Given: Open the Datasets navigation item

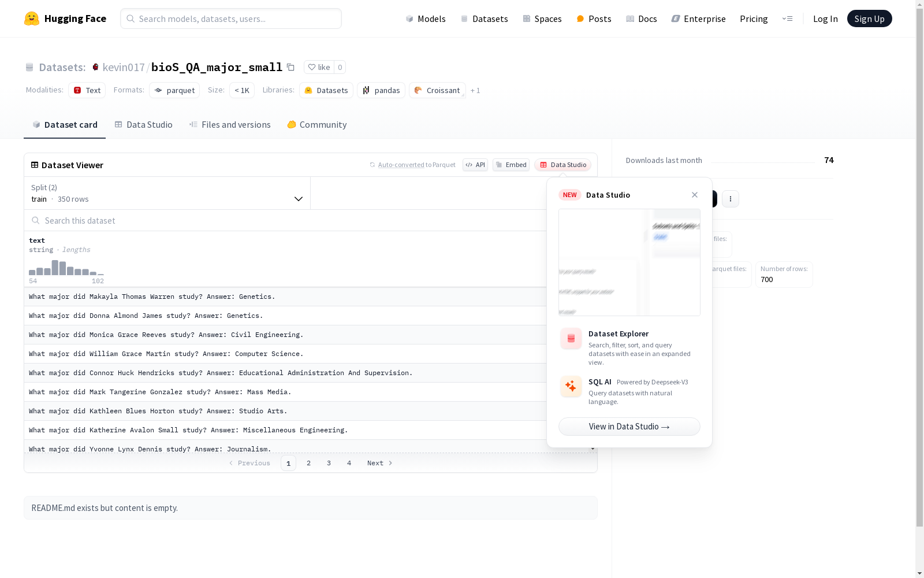Looking at the screenshot, I should [484, 18].
